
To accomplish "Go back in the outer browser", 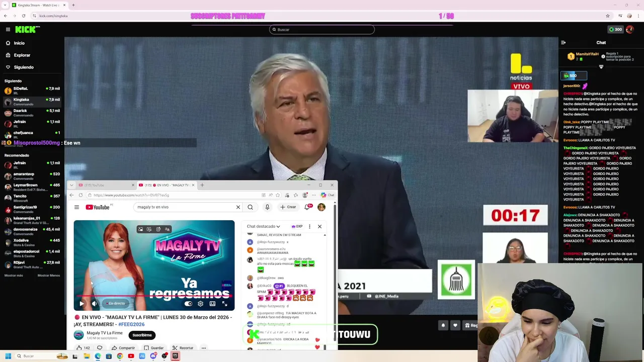I will click(x=6, y=16).
